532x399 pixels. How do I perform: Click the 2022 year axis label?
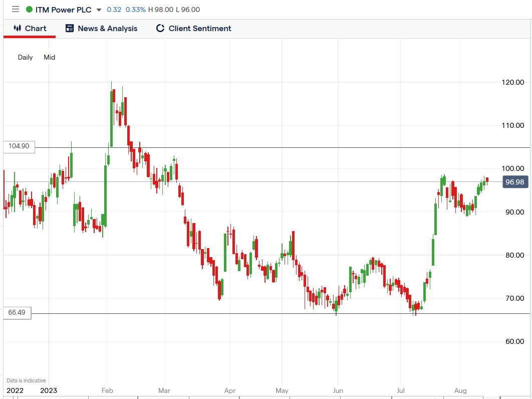[x=15, y=390]
